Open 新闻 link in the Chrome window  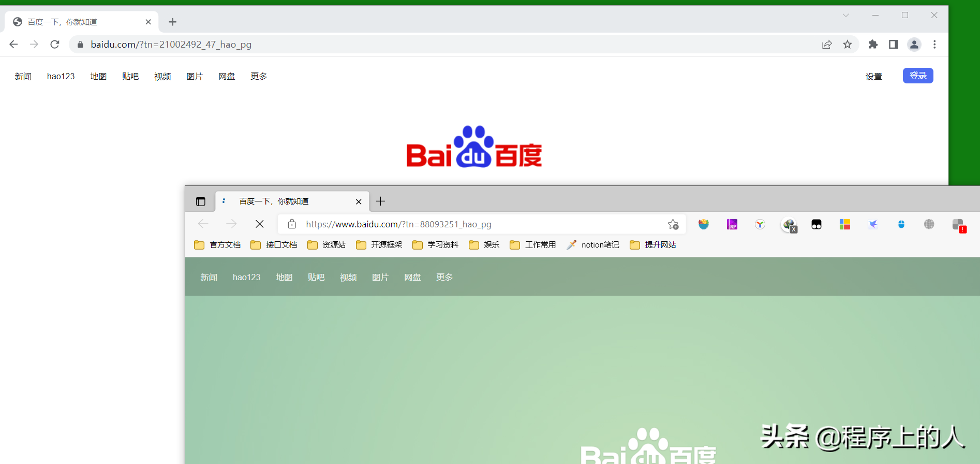tap(23, 76)
